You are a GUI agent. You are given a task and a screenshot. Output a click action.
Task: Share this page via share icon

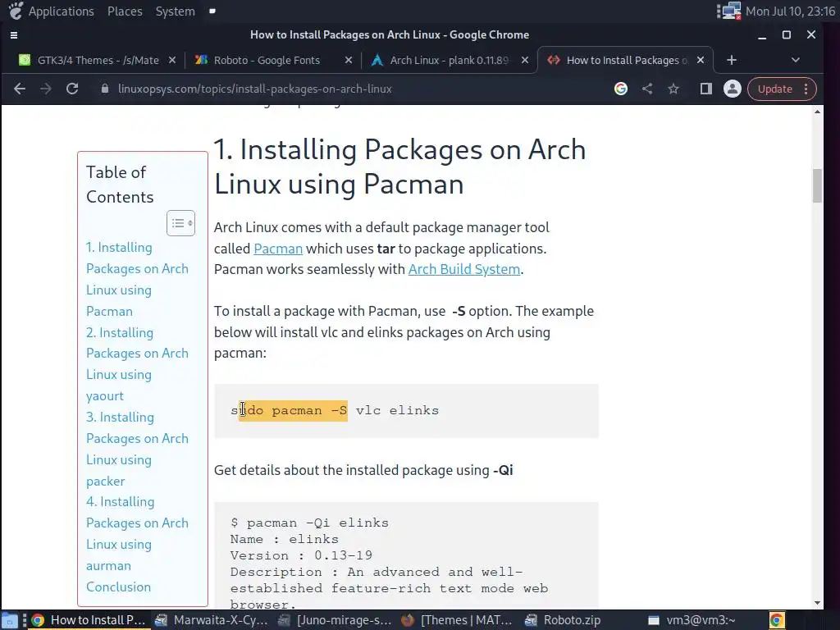click(647, 89)
